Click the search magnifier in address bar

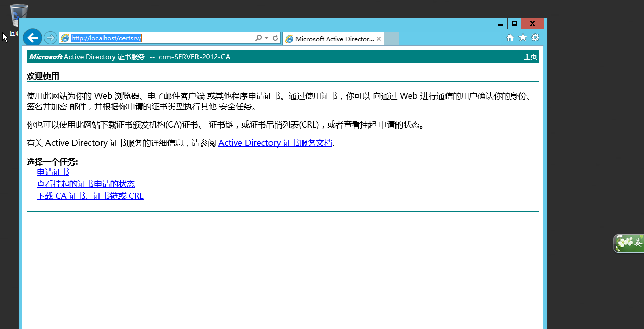click(259, 38)
